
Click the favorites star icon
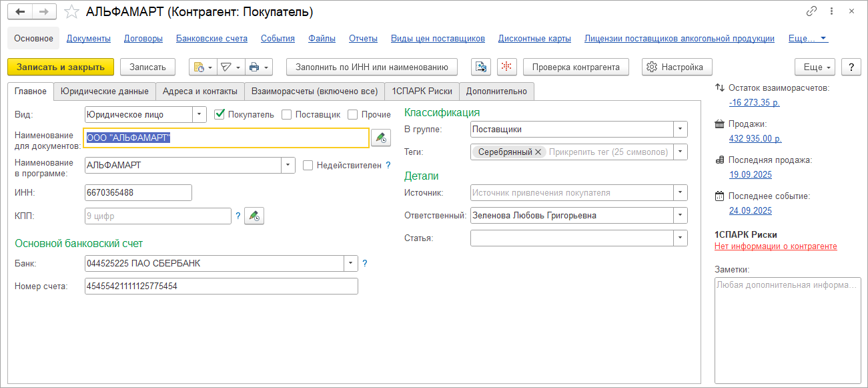[x=70, y=12]
